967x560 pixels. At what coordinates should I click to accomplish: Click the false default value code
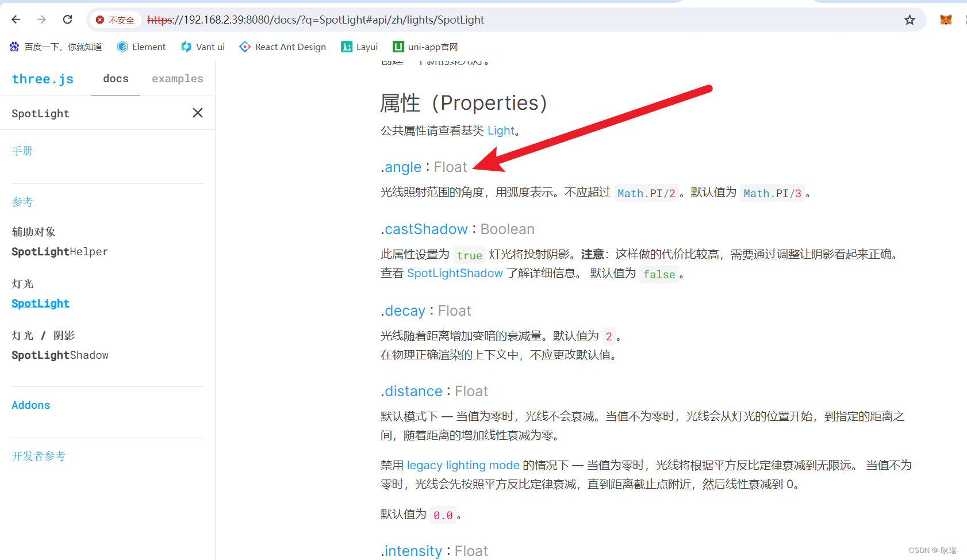[x=659, y=274]
